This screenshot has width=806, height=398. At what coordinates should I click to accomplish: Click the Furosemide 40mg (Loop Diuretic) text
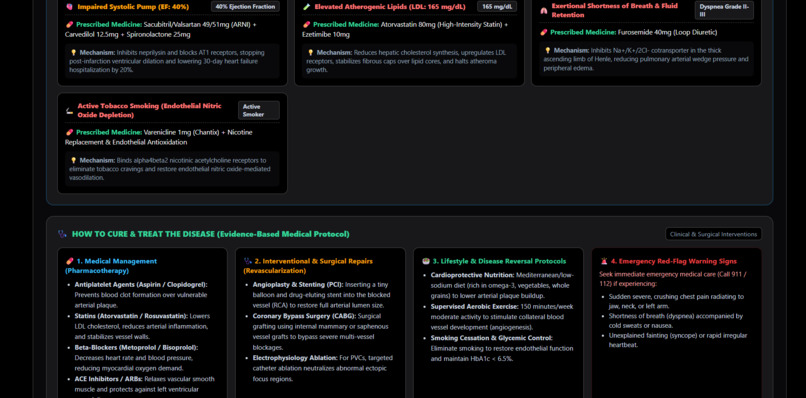(x=667, y=32)
